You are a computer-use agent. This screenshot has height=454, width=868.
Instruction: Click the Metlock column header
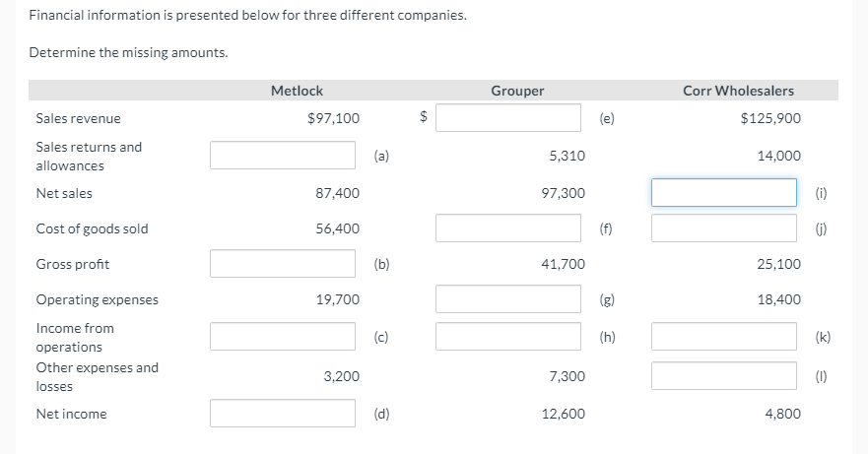pyautogui.click(x=297, y=91)
